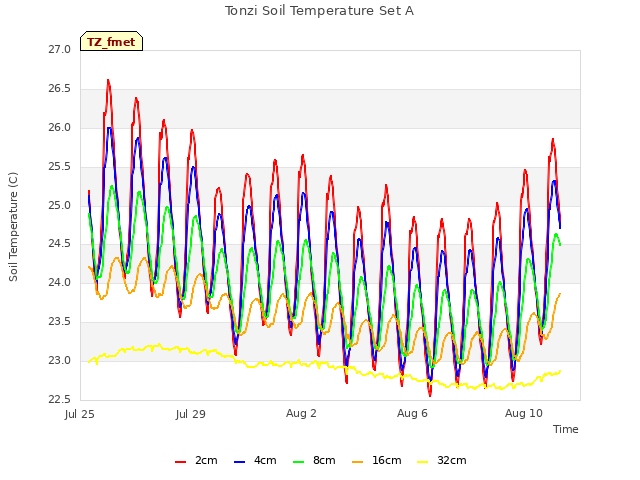Select the 4cm legend entry
This screenshot has width=640, height=480.
pyautogui.click(x=255, y=461)
